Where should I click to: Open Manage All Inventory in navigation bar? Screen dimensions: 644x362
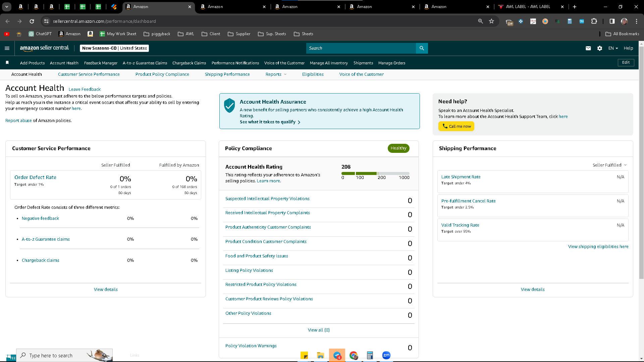[329, 63]
